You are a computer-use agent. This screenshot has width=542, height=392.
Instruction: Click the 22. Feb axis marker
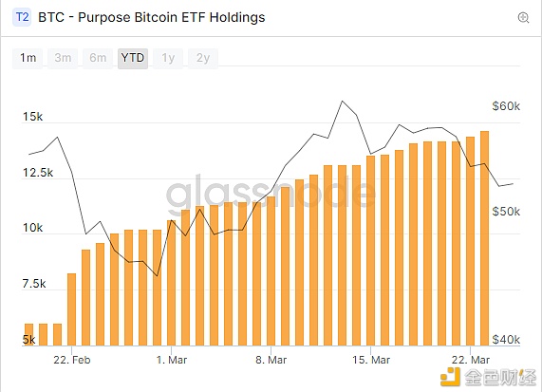pos(72,360)
